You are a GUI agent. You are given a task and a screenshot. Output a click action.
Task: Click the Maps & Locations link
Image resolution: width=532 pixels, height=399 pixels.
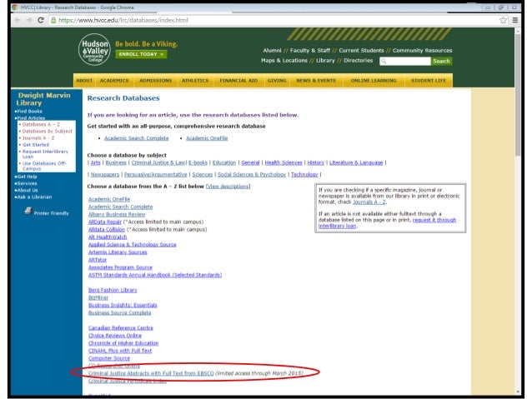(x=284, y=60)
